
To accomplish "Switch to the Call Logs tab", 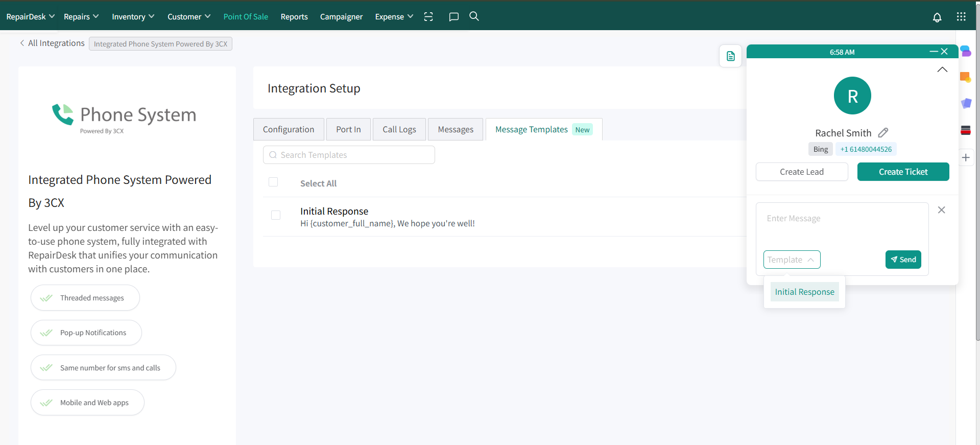I will (399, 130).
